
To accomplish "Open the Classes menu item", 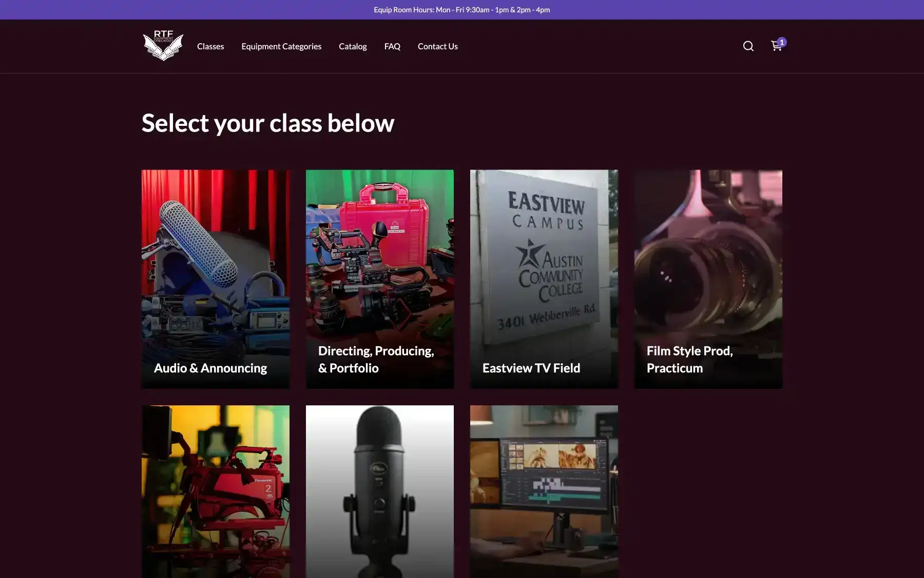I will [210, 46].
